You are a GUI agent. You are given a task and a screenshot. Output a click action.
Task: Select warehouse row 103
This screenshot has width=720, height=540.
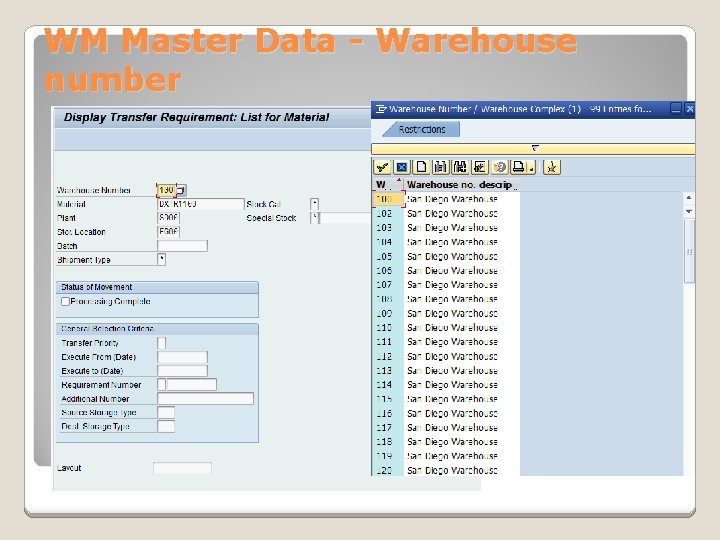446,228
